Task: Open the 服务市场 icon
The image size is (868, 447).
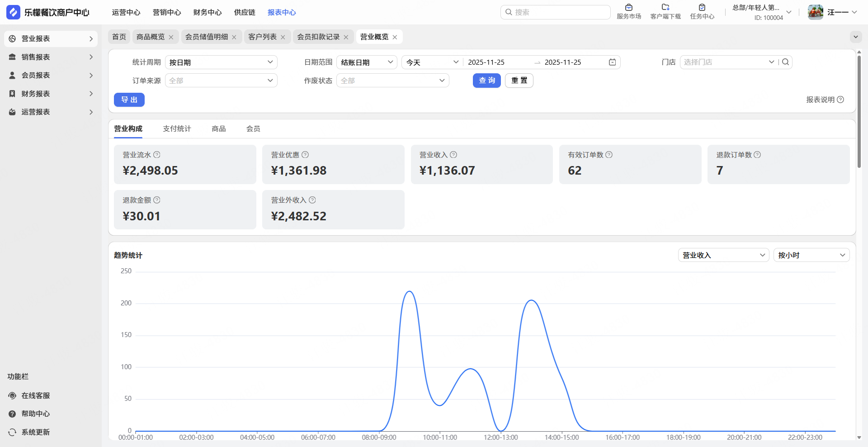Action: point(629,7)
